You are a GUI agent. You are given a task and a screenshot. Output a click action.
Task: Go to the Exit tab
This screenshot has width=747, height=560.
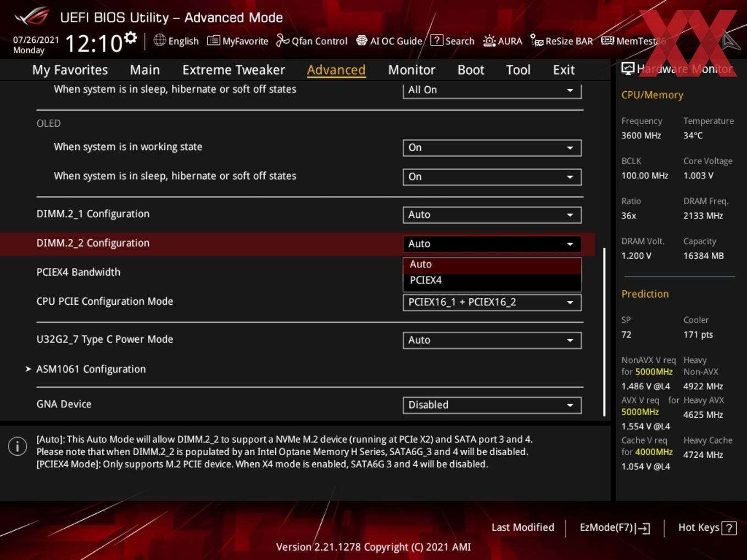click(564, 70)
